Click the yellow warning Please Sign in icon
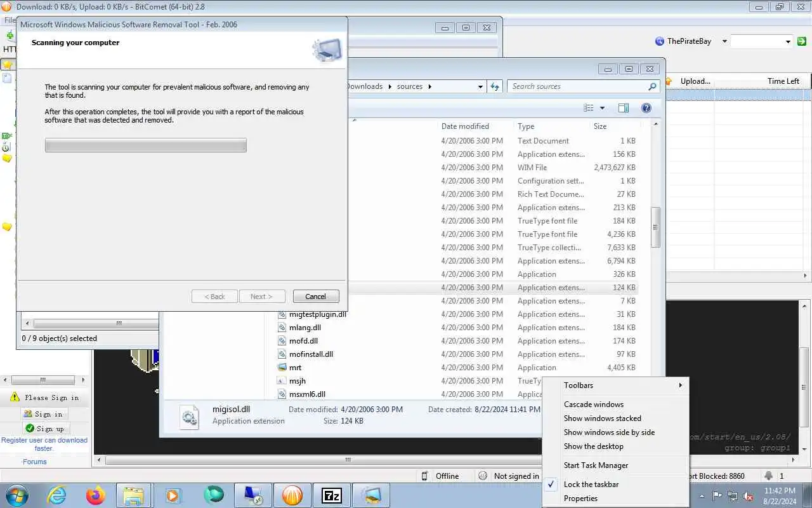 point(15,398)
